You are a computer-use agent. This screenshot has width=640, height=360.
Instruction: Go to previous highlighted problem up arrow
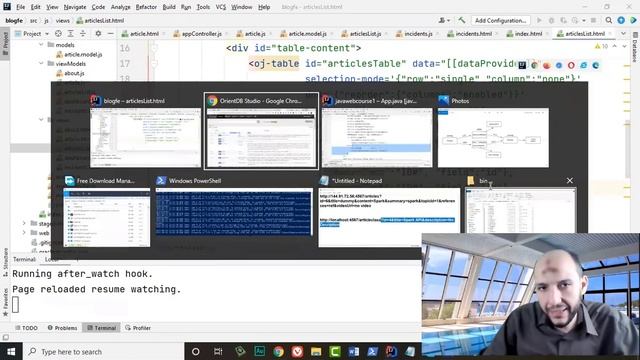pyautogui.click(x=615, y=46)
